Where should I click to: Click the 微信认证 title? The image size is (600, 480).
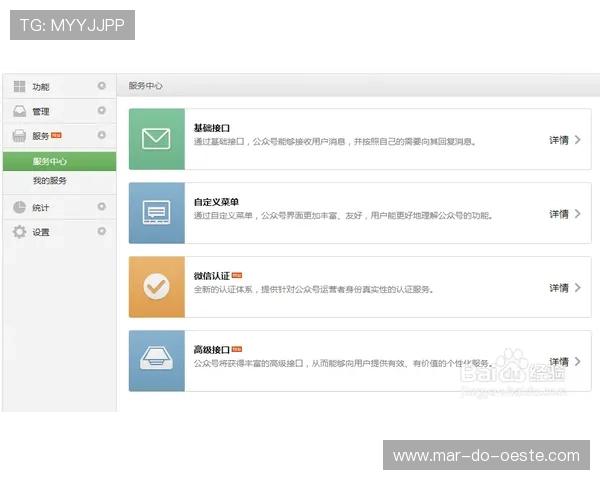coord(212,276)
